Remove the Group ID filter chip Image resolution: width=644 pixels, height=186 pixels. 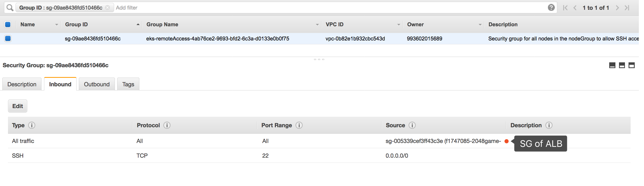[x=108, y=8]
